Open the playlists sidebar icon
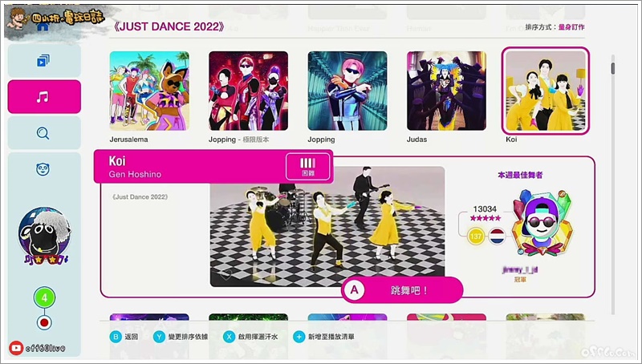The image size is (642, 364). 43,62
